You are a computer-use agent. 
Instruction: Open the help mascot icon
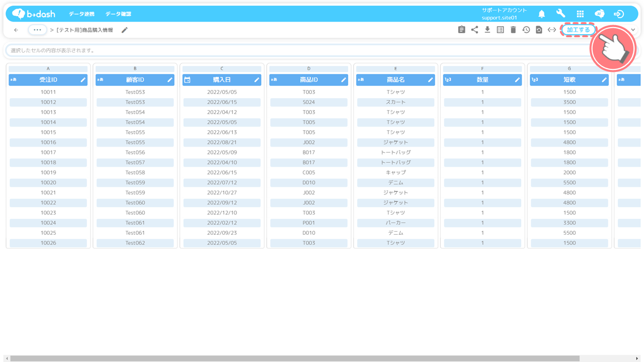[599, 14]
